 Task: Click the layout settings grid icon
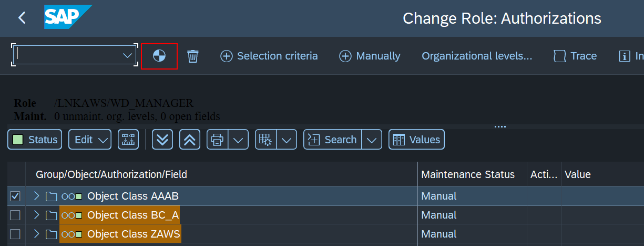pyautogui.click(x=265, y=140)
